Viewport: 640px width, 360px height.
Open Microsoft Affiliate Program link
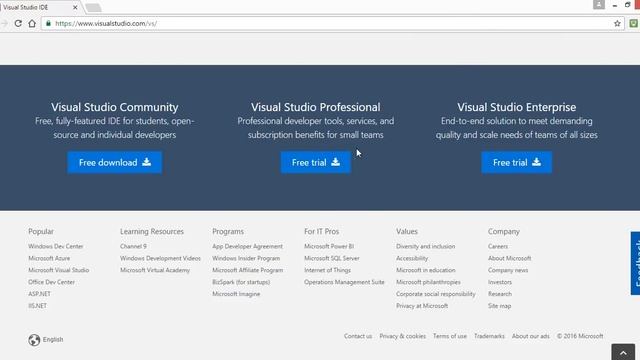click(x=247, y=270)
